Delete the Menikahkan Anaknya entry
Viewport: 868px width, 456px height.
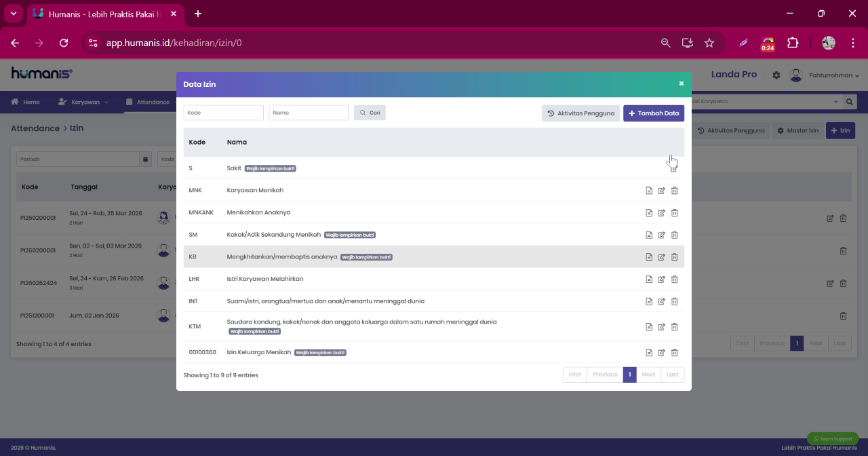point(674,213)
